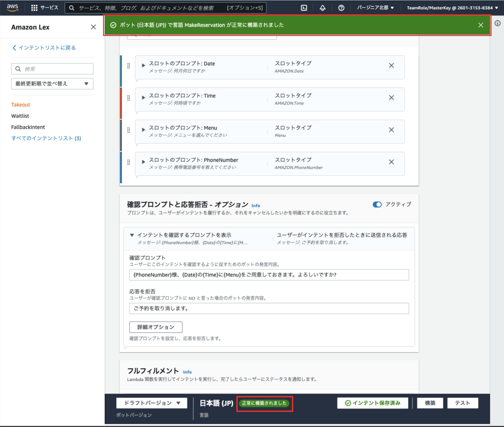504x427 pixels.
Task: Remove the Menu slot
Action: 391,130
